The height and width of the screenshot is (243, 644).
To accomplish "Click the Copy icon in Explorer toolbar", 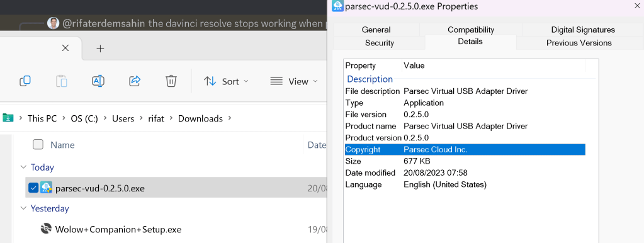I will coord(25,81).
